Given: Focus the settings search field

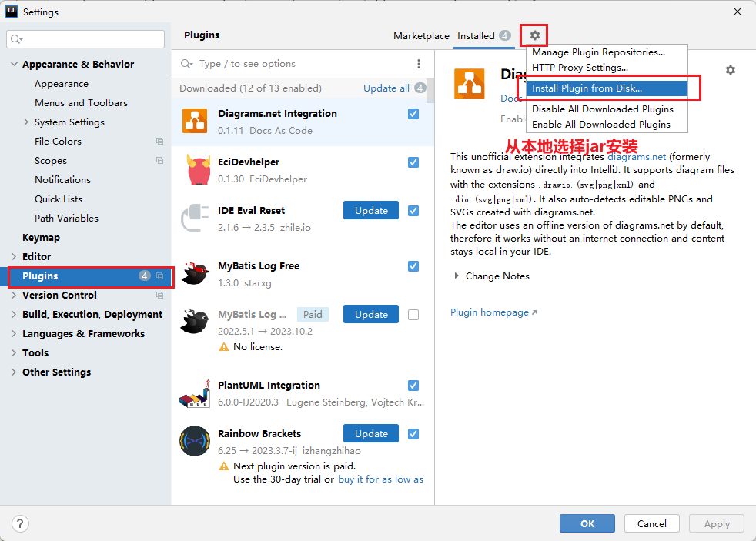Looking at the screenshot, I should (85, 39).
